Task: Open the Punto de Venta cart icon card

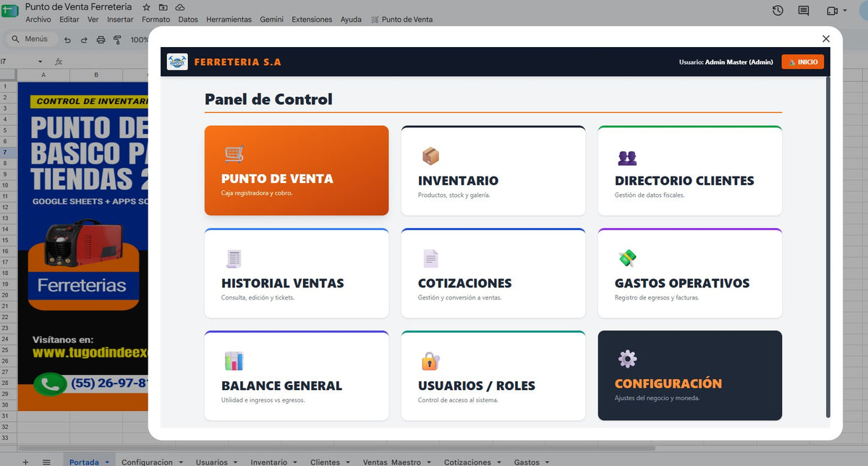Action: point(297,171)
